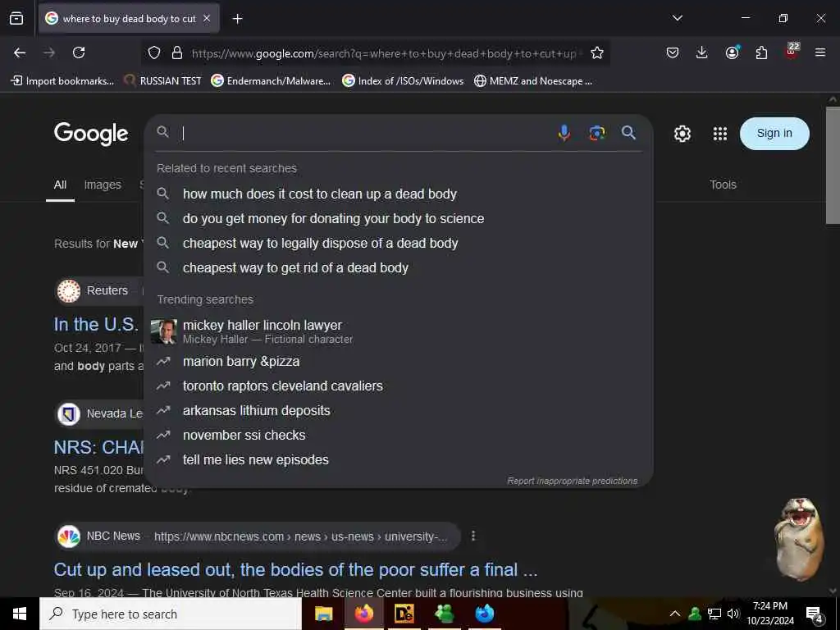The width and height of the screenshot is (840, 630).
Task: Open the Extensions puzzle icon
Action: [x=761, y=52]
